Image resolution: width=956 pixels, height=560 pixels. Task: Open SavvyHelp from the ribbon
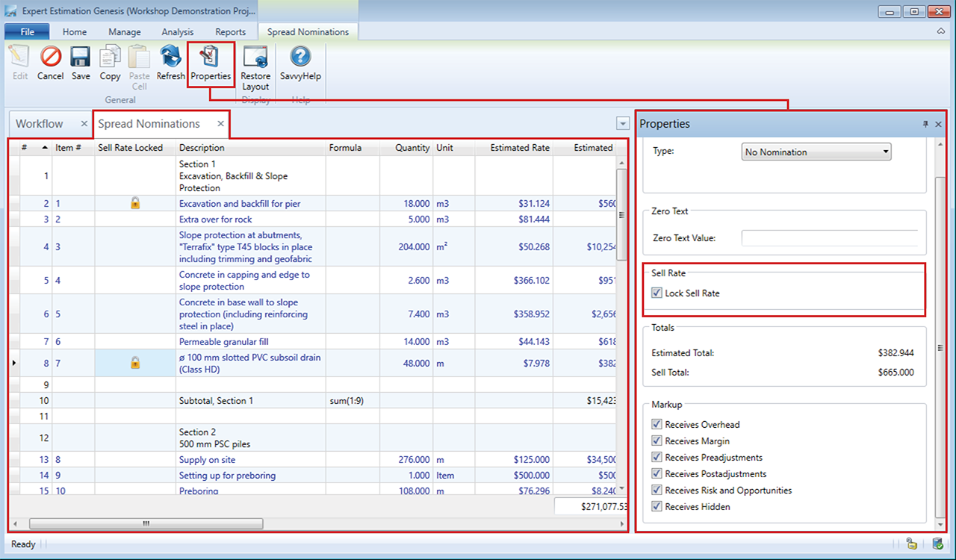pyautogui.click(x=300, y=58)
